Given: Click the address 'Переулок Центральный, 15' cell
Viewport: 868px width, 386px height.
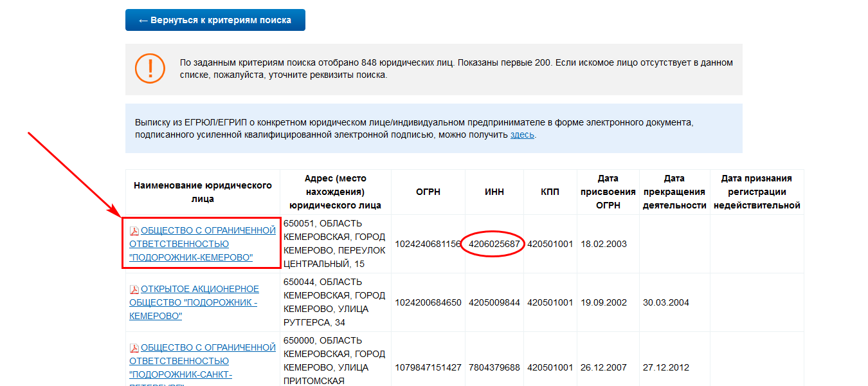Looking at the screenshot, I should pyautogui.click(x=336, y=244).
